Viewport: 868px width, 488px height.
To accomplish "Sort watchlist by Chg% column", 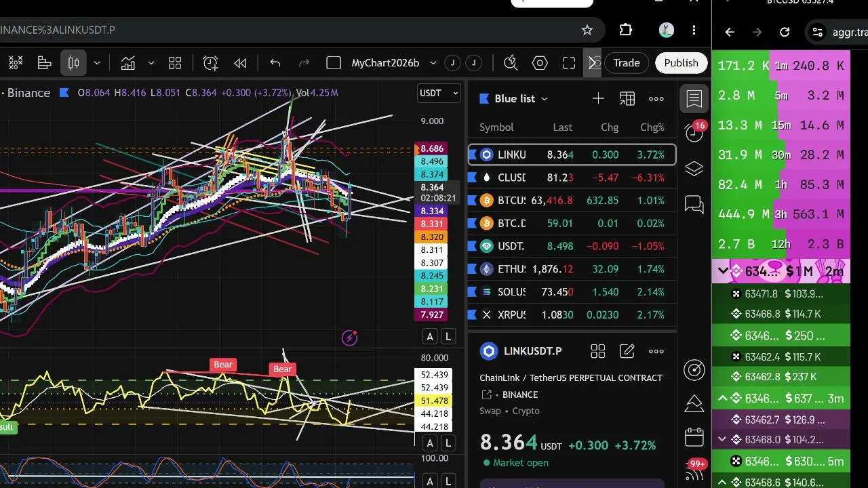I will [652, 127].
